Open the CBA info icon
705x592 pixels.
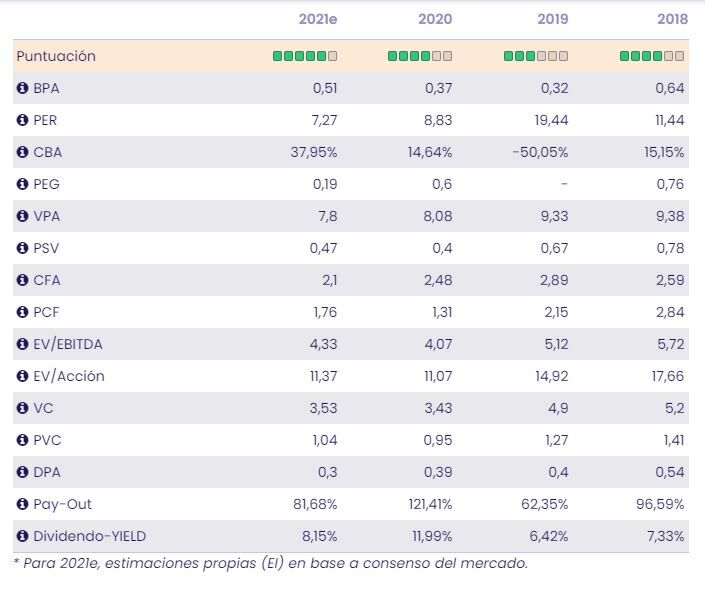(x=23, y=152)
